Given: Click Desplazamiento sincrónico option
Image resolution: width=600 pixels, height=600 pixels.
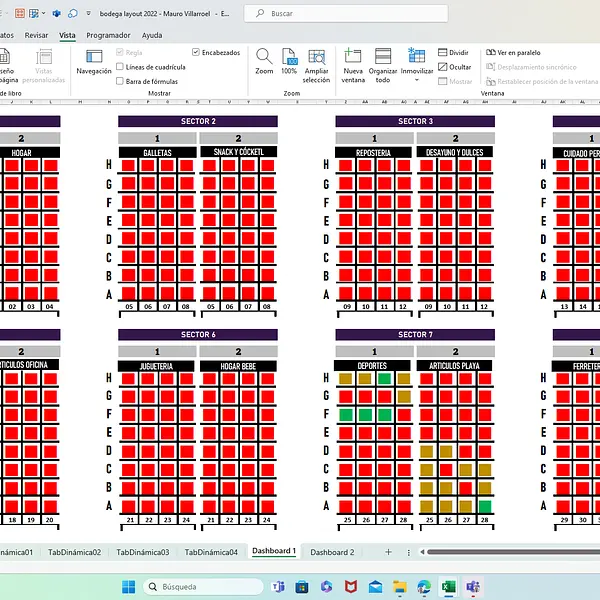Looking at the screenshot, I should (531, 67).
